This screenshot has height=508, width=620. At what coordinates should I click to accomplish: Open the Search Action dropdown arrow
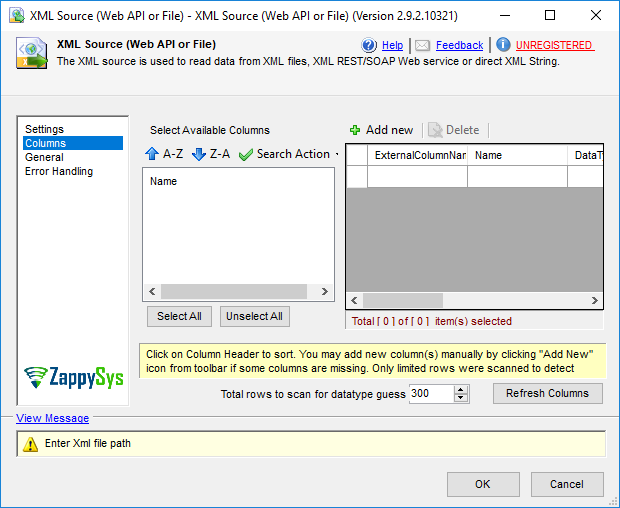pos(337,154)
